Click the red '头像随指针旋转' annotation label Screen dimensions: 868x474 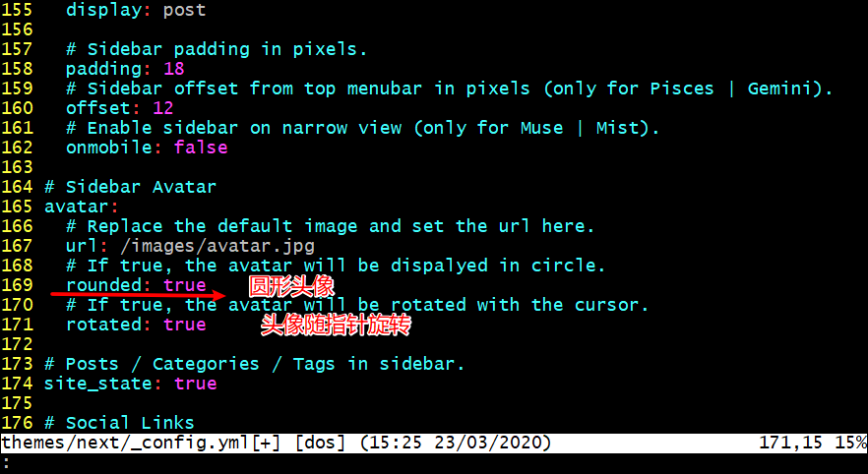pyautogui.click(x=336, y=326)
